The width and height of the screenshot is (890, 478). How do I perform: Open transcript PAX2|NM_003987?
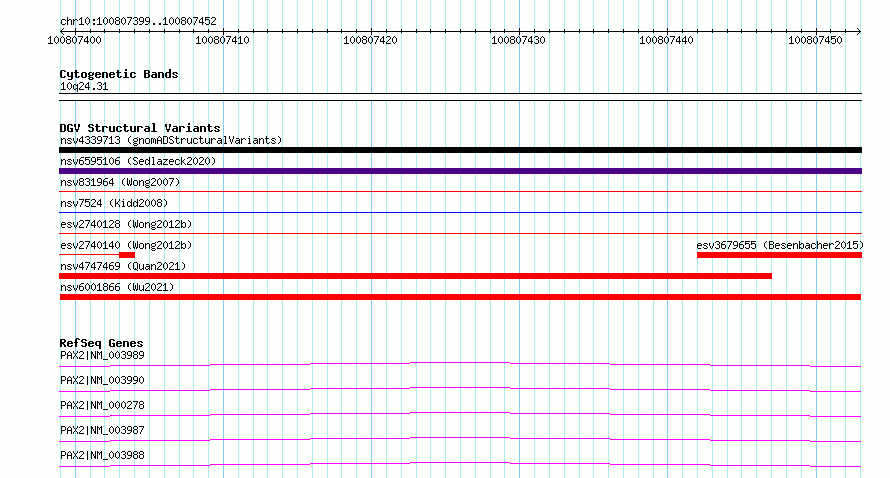(102, 430)
